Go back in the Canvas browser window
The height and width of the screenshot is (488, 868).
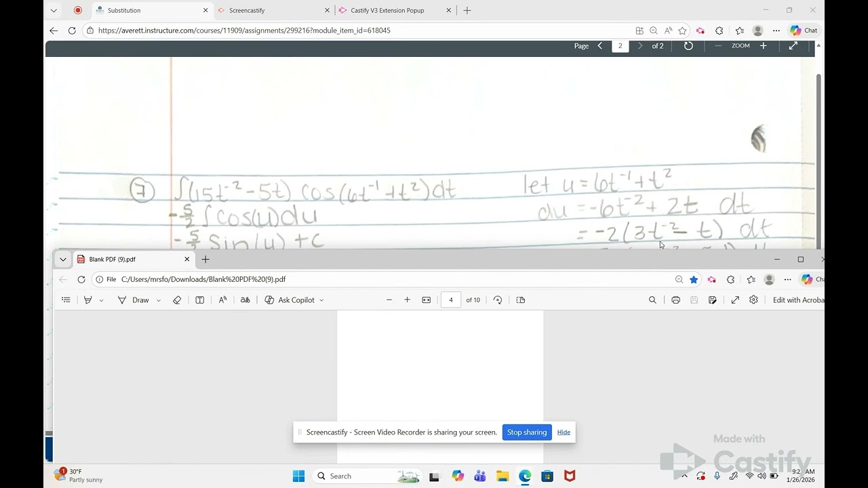point(54,30)
